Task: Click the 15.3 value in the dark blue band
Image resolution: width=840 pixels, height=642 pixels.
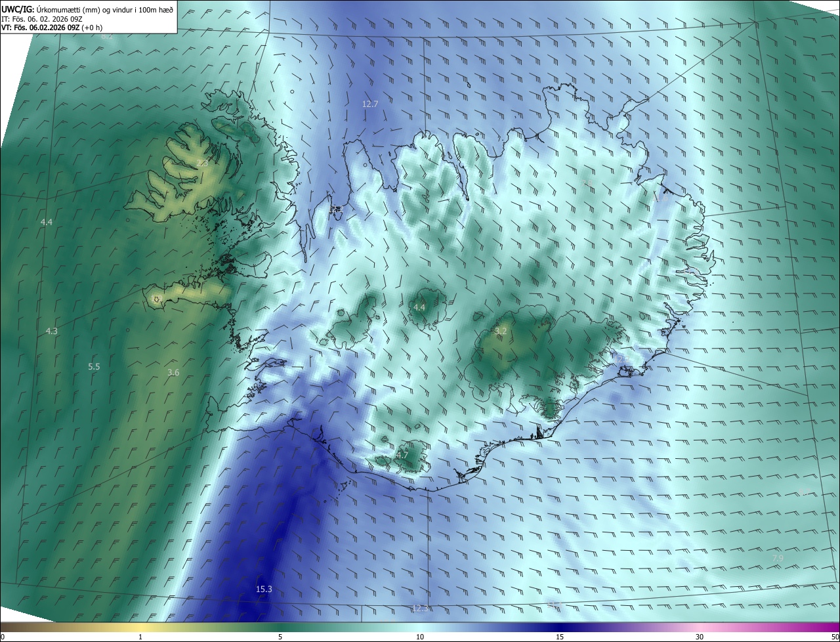Action: pyautogui.click(x=264, y=589)
